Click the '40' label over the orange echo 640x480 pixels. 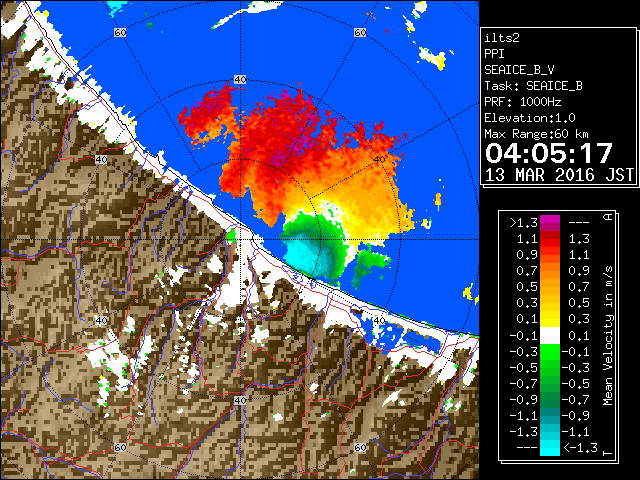point(379,160)
